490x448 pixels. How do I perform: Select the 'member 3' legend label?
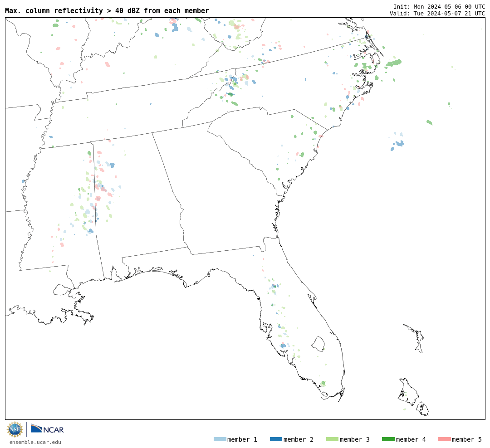(355, 439)
